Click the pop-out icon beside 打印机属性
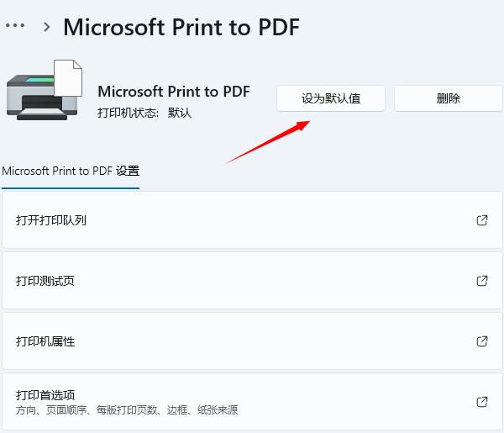The height and width of the screenshot is (433, 504). [482, 341]
